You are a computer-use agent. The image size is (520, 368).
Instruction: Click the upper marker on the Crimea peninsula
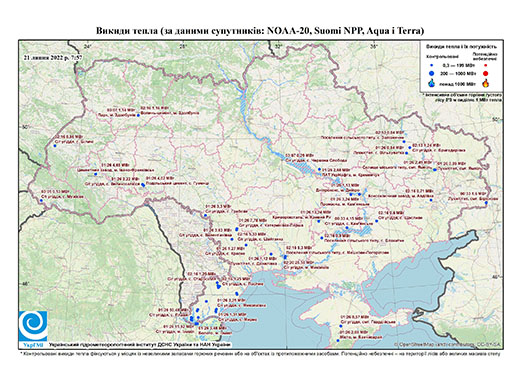point(341,326)
